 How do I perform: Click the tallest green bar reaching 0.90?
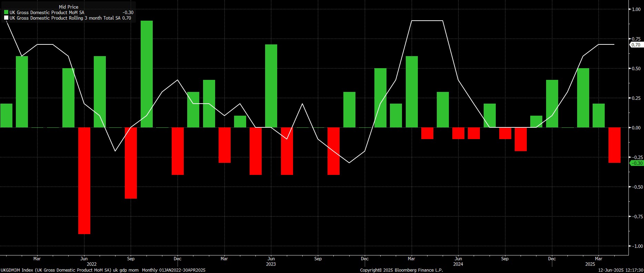click(x=147, y=74)
